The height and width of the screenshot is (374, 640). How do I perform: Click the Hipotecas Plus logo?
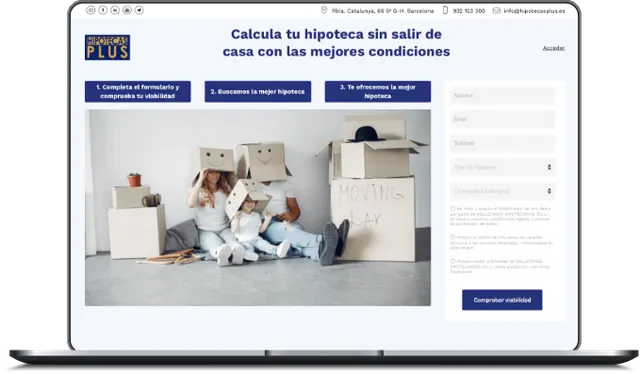coord(107,47)
